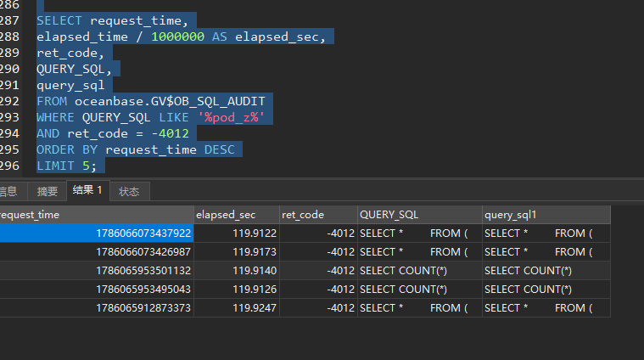644x360 pixels.
Task: Select elapsed_sec value 119.9122
Action: [x=237, y=233]
